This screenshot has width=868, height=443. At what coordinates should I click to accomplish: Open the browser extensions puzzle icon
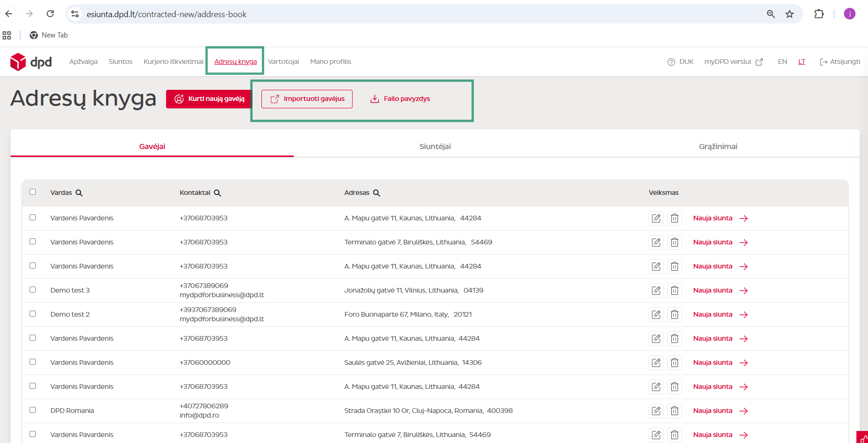coord(819,14)
